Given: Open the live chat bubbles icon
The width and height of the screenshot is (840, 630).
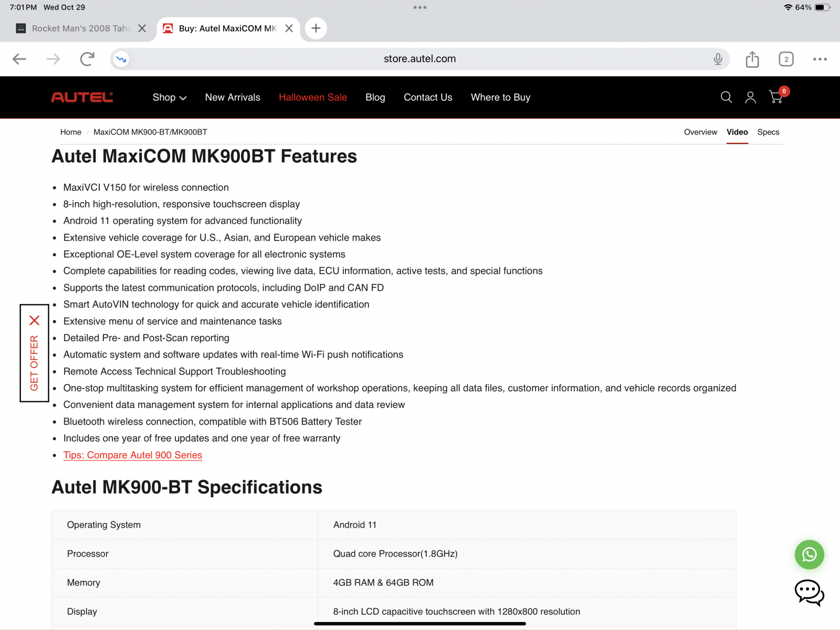Looking at the screenshot, I should (809, 593).
